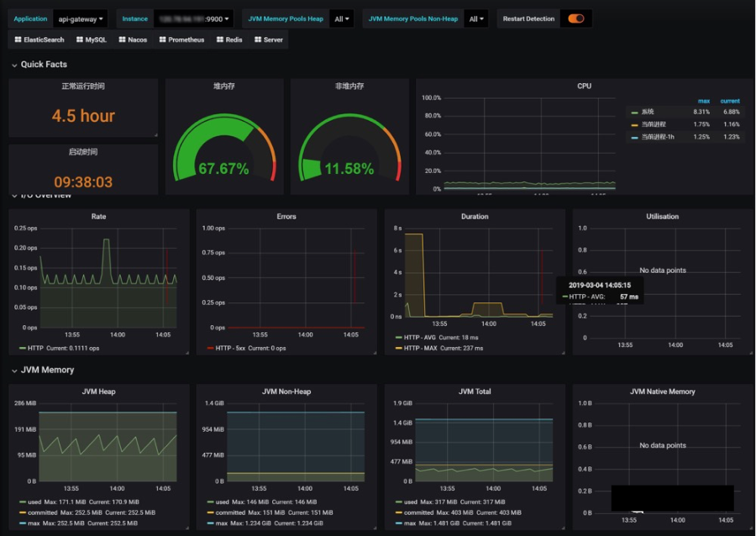The image size is (756, 536).
Task: Click the 堆内存 gauge panel title
Action: (x=224, y=86)
